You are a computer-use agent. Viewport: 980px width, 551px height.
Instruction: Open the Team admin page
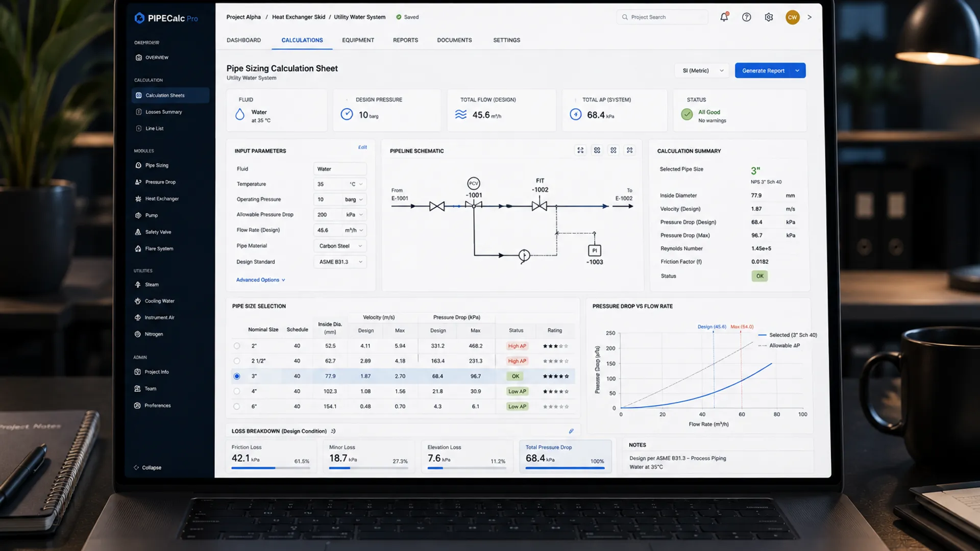tap(145, 389)
